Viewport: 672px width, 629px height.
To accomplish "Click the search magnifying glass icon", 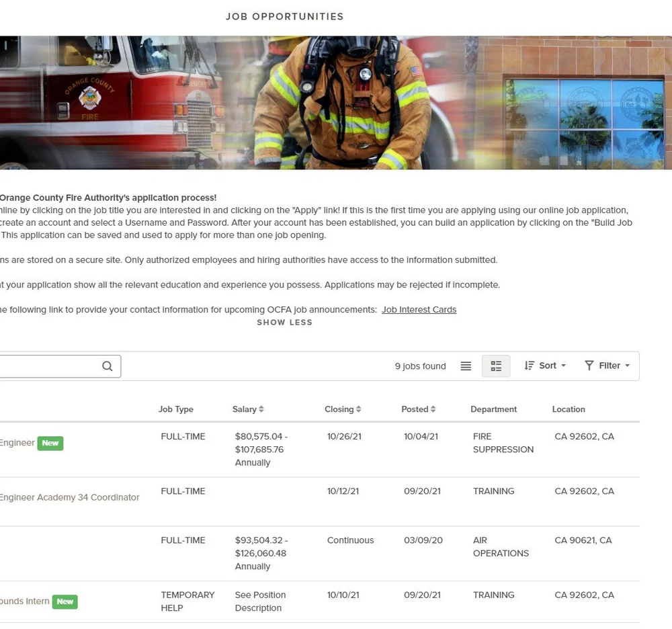I will 107,366.
